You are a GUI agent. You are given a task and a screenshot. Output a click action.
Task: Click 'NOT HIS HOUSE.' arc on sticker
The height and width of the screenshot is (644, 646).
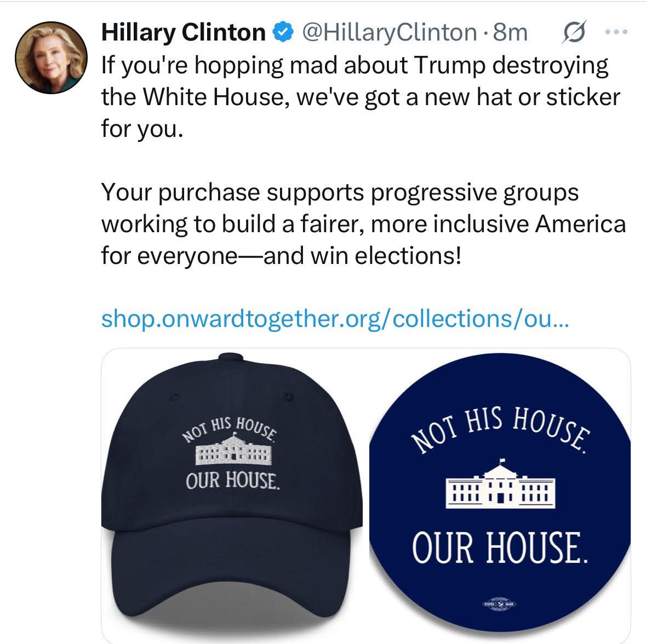(x=501, y=429)
